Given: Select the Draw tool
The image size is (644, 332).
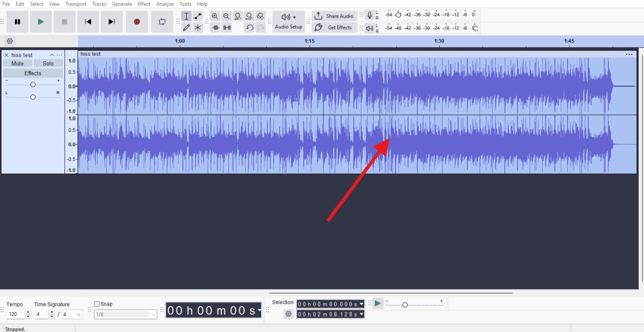Looking at the screenshot, I should tap(186, 28).
